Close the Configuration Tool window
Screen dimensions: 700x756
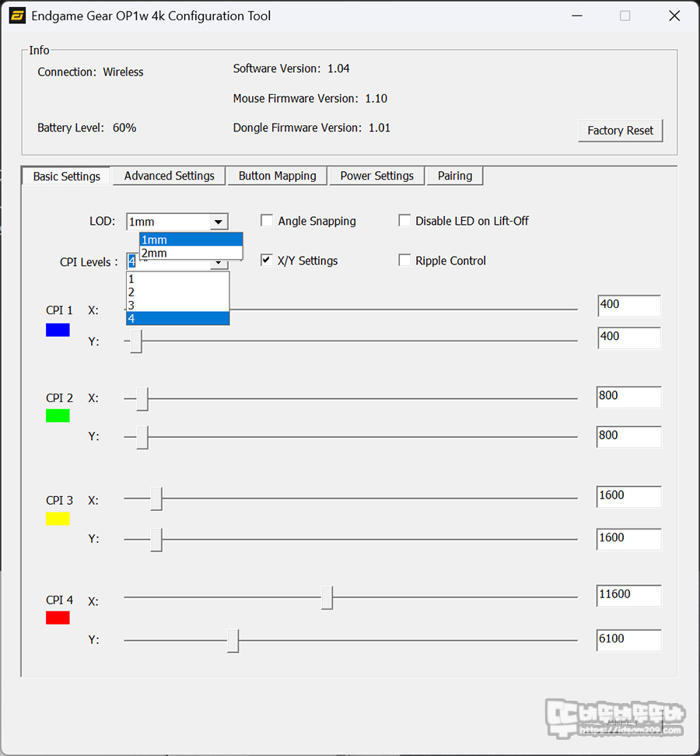(674, 16)
